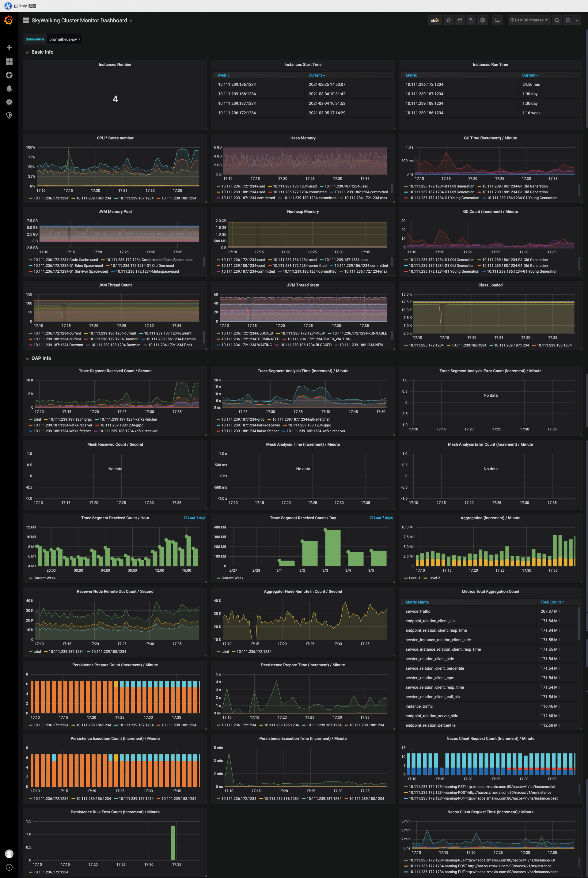The height and width of the screenshot is (878, 588).
Task: Sort Metrics Total Aggregation by Total Count
Action: click(552, 602)
